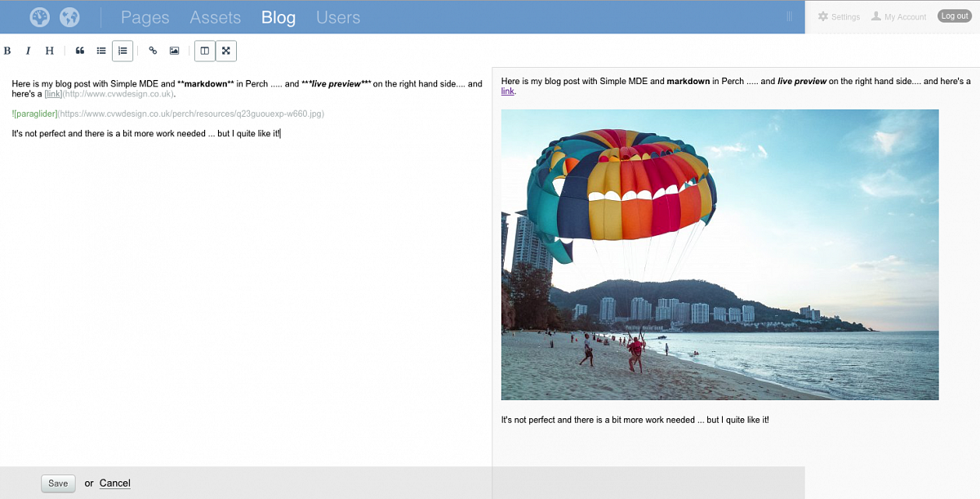Open the Assets section
The width and height of the screenshot is (980, 499).
click(x=216, y=17)
